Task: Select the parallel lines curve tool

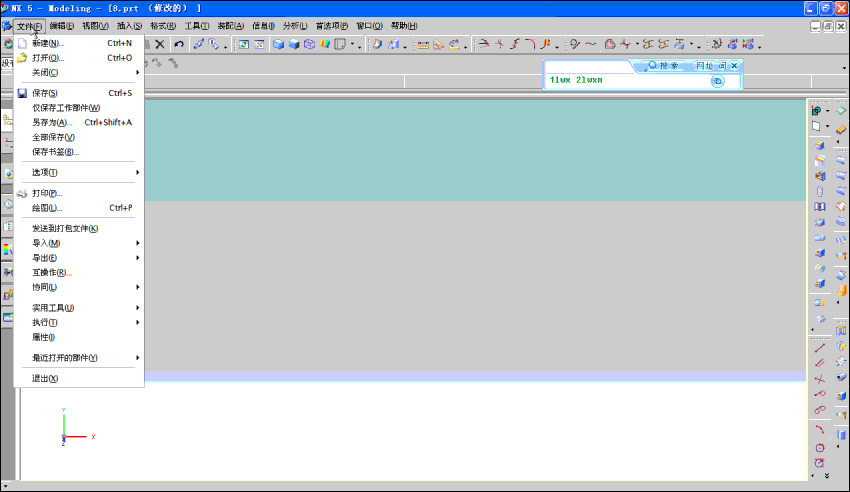Action: pyautogui.click(x=820, y=363)
